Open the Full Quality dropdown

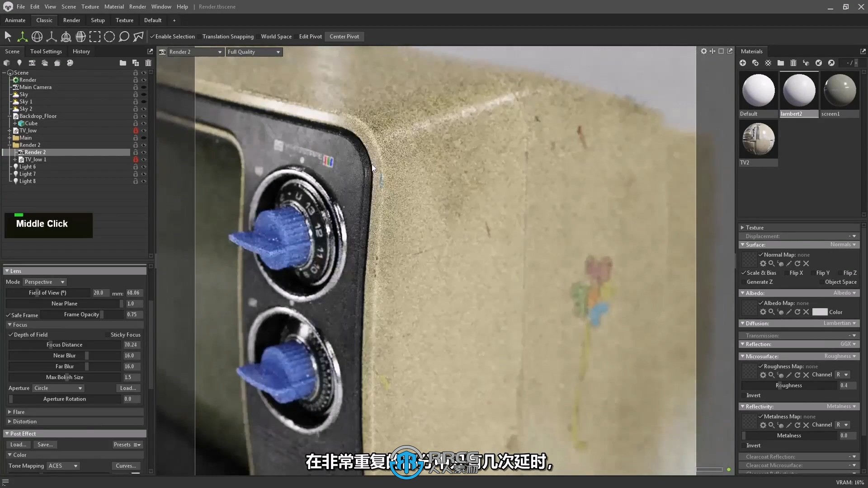[254, 52]
